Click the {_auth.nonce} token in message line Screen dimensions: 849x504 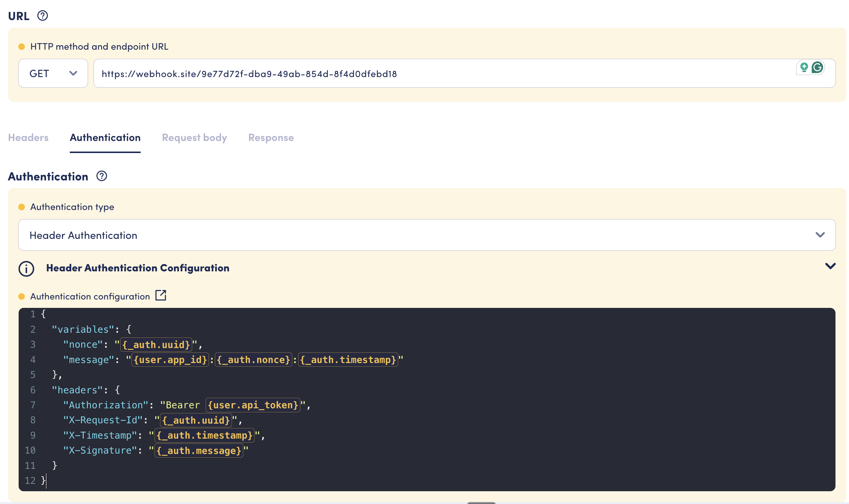pos(254,360)
